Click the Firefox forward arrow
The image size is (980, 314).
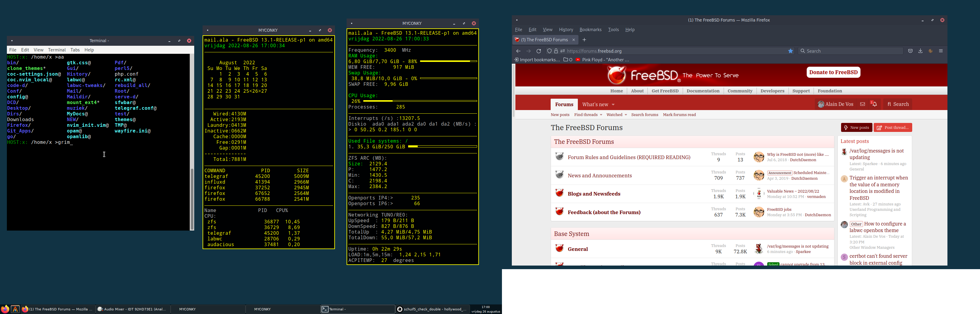[529, 51]
